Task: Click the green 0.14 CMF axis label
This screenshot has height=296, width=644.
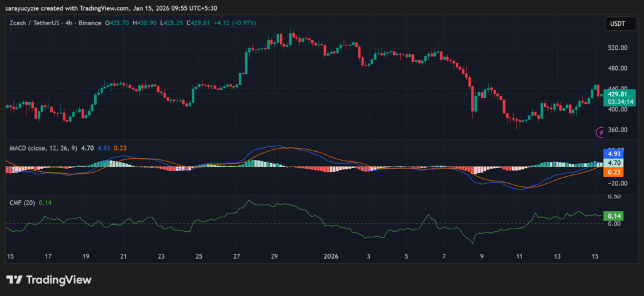Action: 613,215
